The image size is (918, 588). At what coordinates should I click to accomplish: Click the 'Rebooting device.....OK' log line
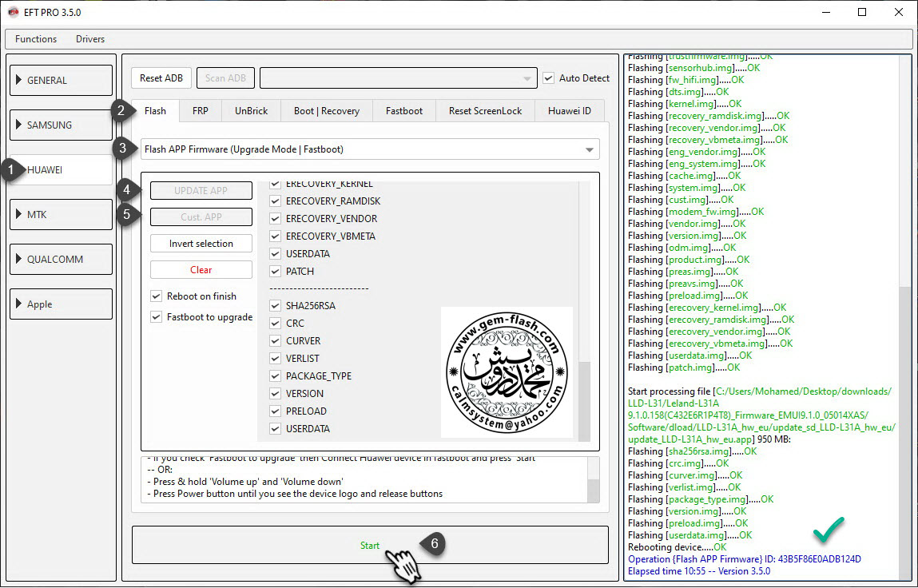[677, 547]
